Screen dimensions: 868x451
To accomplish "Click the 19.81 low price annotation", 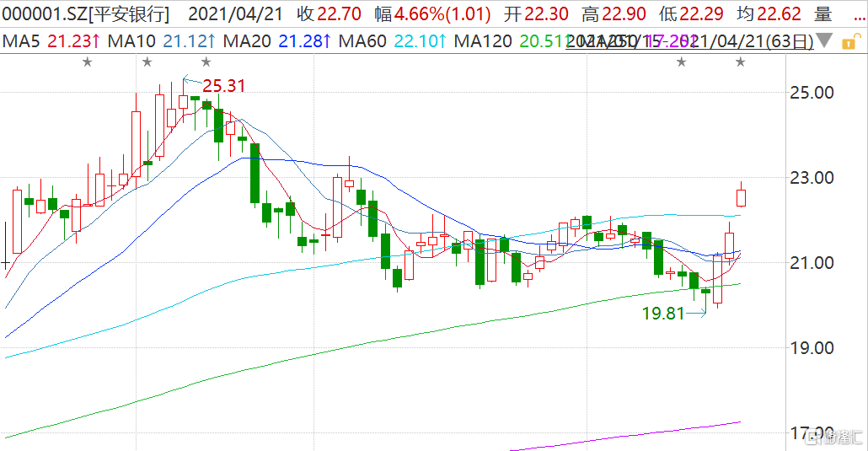I will click(664, 314).
